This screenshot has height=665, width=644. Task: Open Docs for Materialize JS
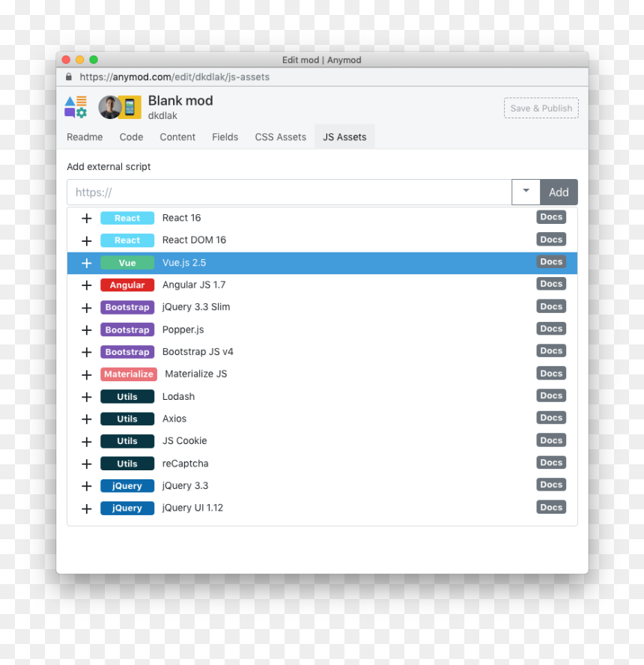[x=551, y=373]
